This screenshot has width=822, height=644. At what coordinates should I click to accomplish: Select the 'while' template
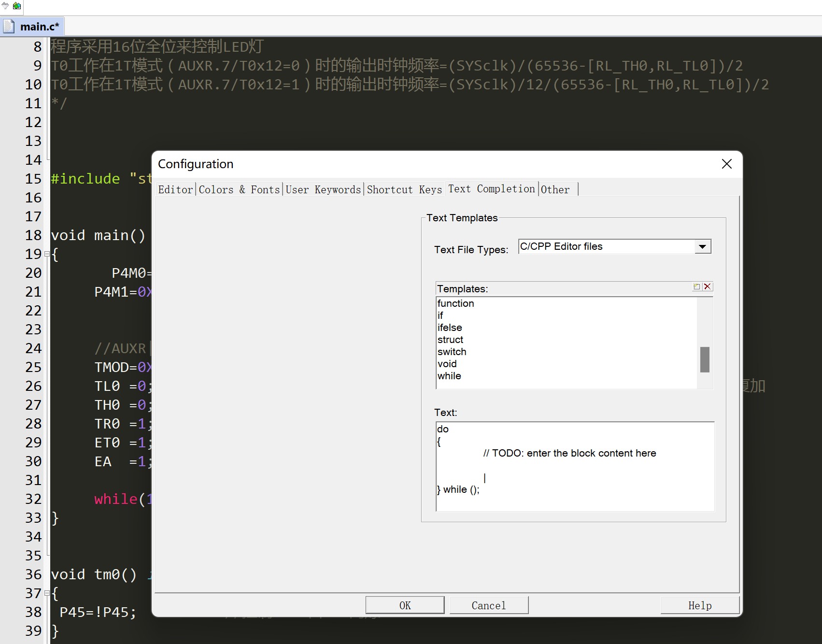pos(449,376)
